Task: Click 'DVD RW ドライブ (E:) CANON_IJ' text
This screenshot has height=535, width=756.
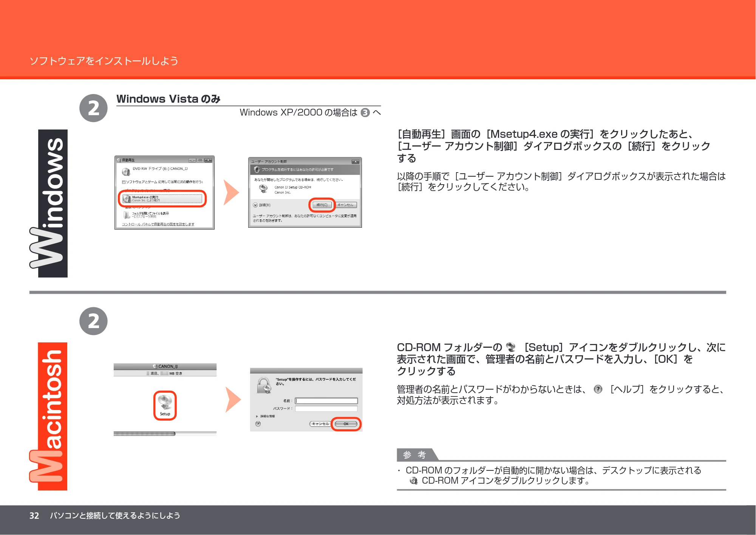Action: point(160,169)
